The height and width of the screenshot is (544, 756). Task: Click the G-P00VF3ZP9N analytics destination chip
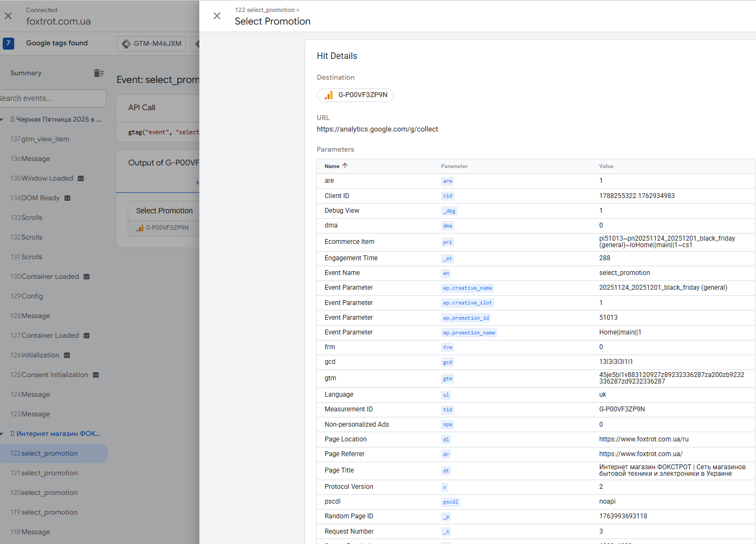(x=355, y=95)
